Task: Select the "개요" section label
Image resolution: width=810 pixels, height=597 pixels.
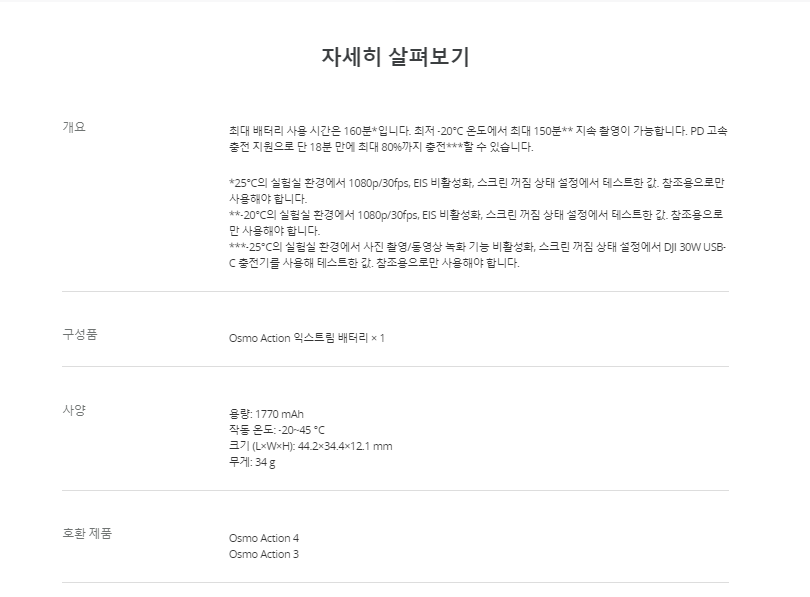Action: [x=74, y=127]
